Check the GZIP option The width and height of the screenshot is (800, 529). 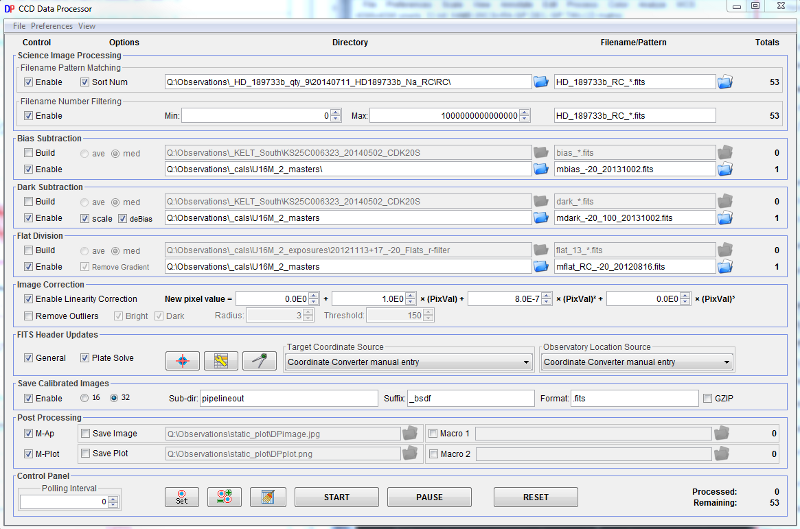coord(707,397)
